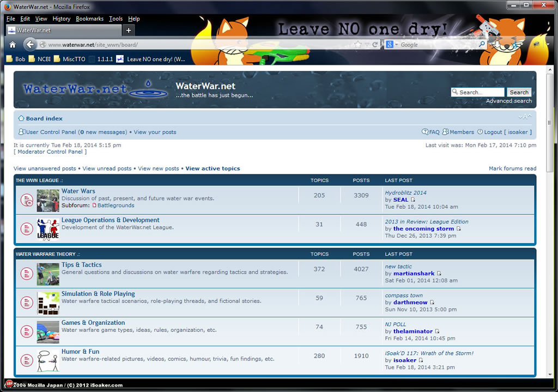Open the Hydroblitz 2014 last post
This screenshot has width=558, height=392.
(x=405, y=192)
